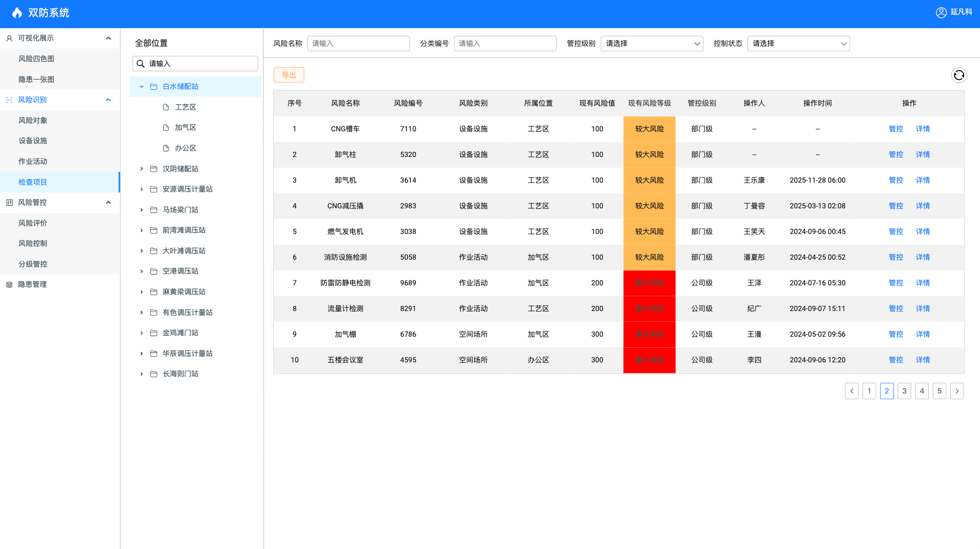980x549 pixels.
Task: Click the 风险名称 input field
Action: 358,43
